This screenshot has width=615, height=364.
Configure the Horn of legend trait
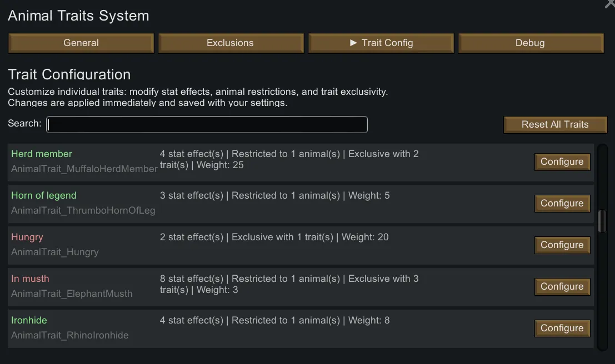pyautogui.click(x=562, y=204)
